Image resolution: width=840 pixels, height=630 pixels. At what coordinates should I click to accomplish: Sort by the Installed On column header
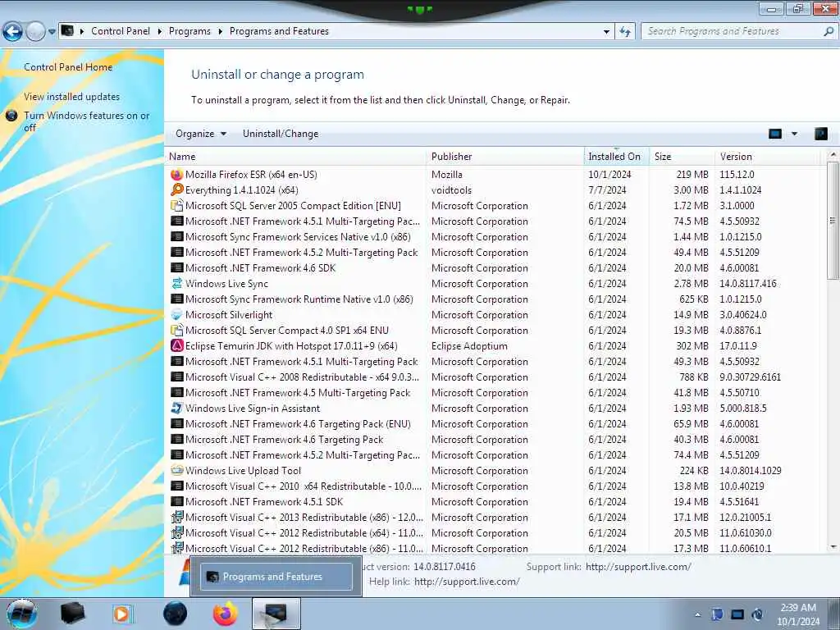click(x=617, y=157)
